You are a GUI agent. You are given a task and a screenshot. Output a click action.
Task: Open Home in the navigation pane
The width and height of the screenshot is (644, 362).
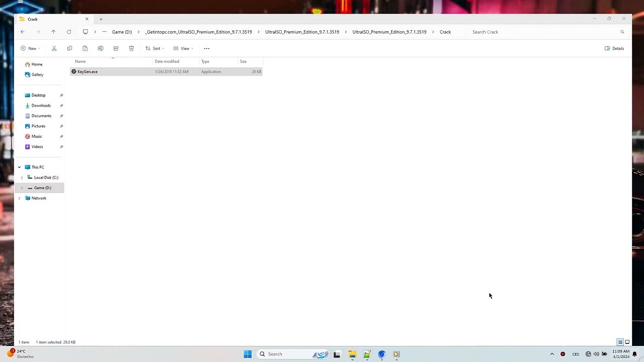pos(37,64)
